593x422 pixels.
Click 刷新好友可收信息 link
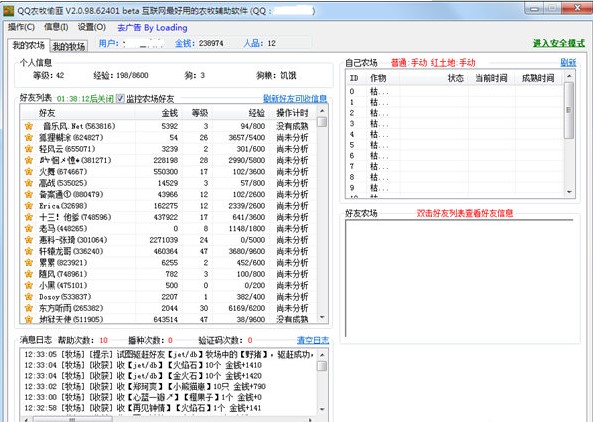[295, 99]
